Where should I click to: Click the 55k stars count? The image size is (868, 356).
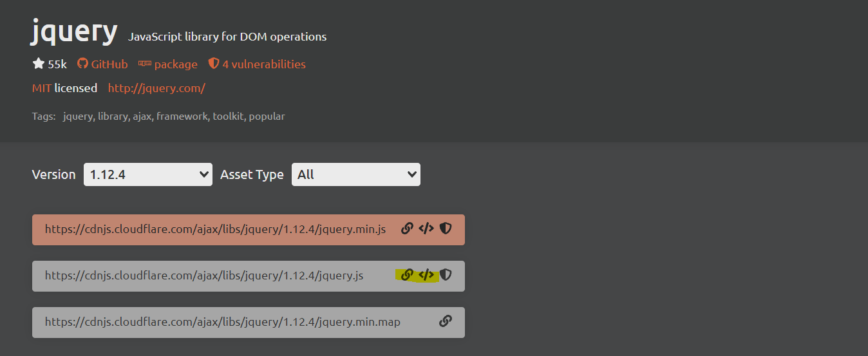(57, 64)
